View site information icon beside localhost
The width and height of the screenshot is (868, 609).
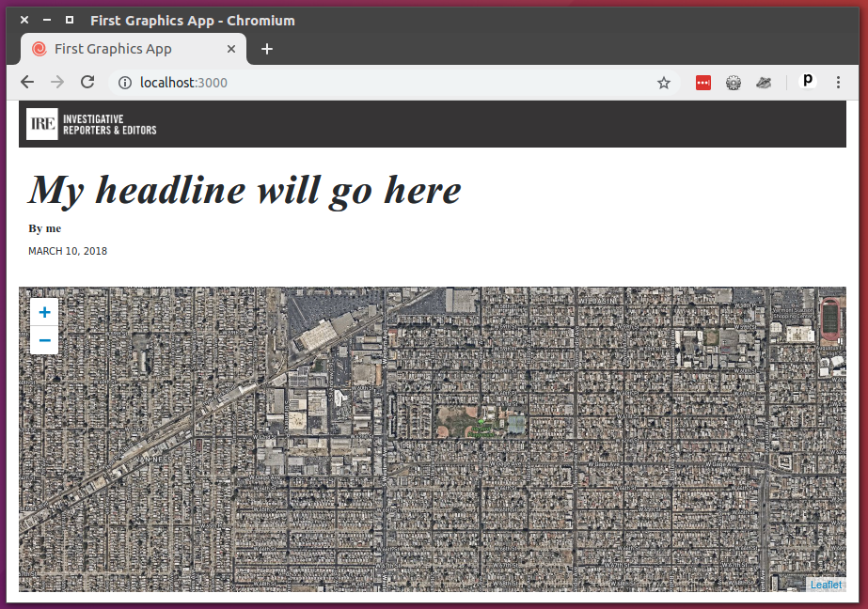(x=124, y=83)
